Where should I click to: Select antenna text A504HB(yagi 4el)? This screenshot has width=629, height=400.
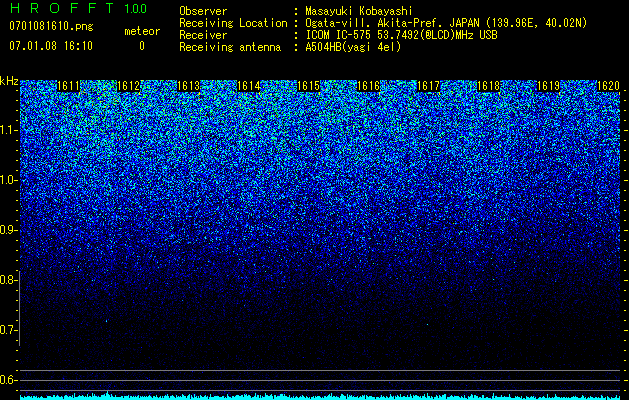tap(353, 47)
